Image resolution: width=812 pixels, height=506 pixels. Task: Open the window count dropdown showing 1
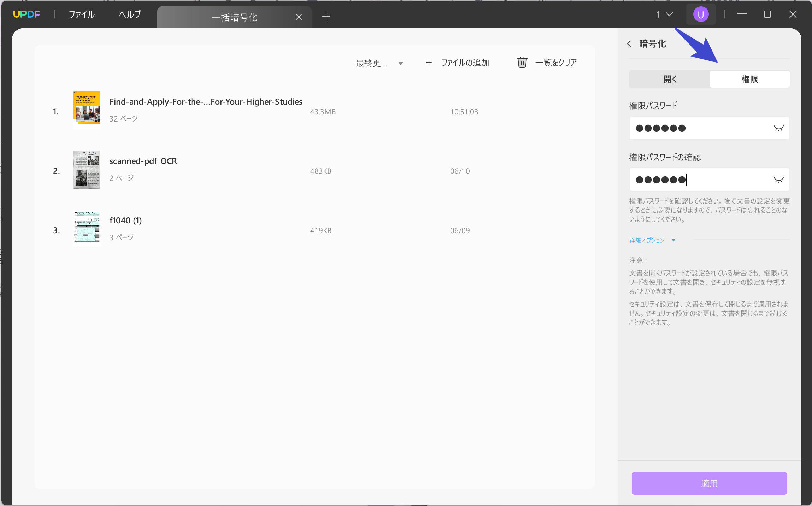pyautogui.click(x=664, y=14)
